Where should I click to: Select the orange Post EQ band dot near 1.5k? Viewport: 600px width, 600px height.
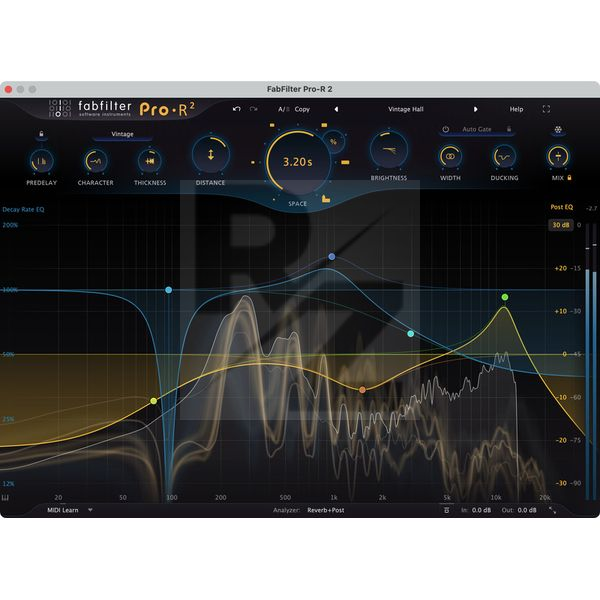[362, 390]
